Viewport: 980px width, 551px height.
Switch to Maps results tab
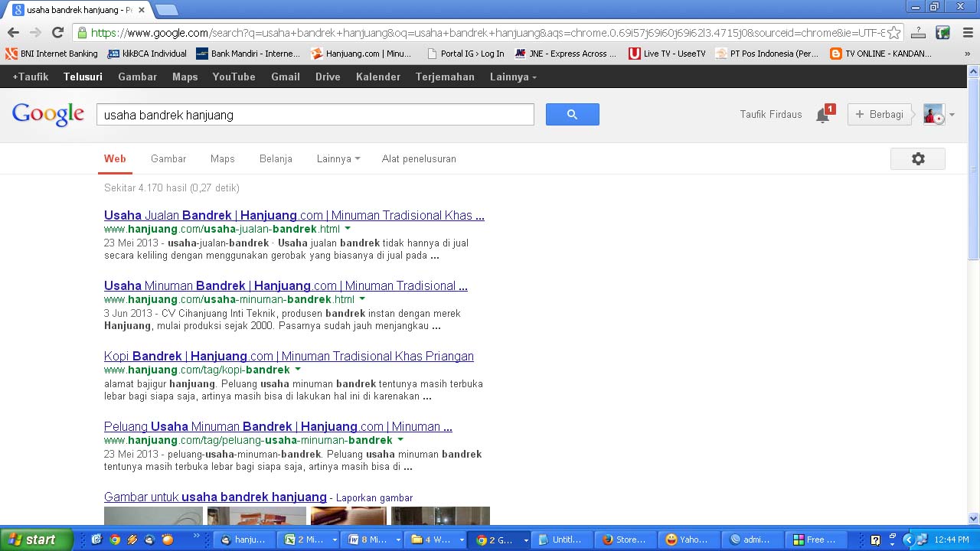(223, 158)
